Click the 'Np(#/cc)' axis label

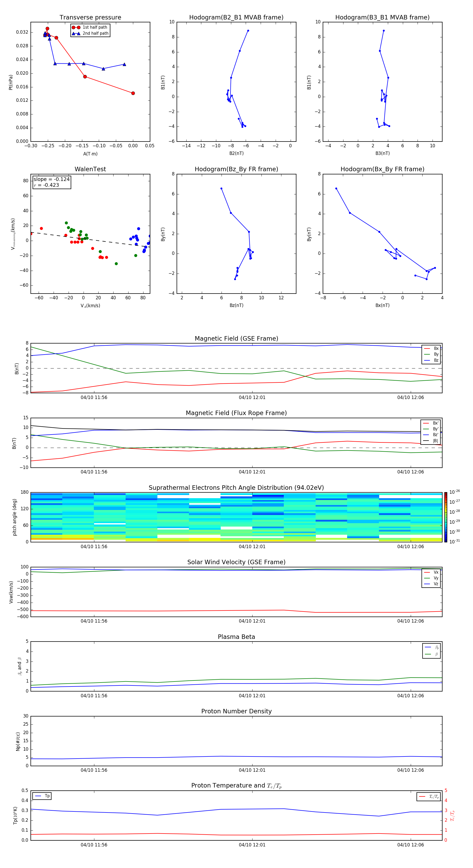coord(18,741)
